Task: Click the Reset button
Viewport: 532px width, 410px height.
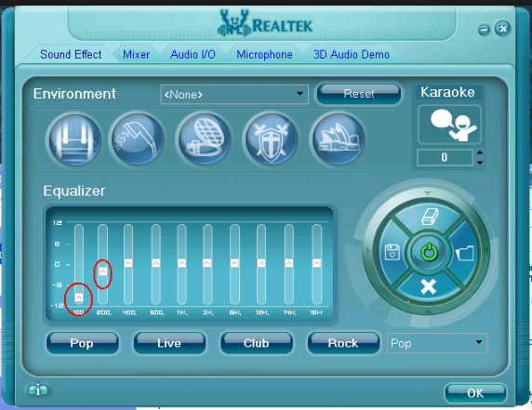Action: 359,94
